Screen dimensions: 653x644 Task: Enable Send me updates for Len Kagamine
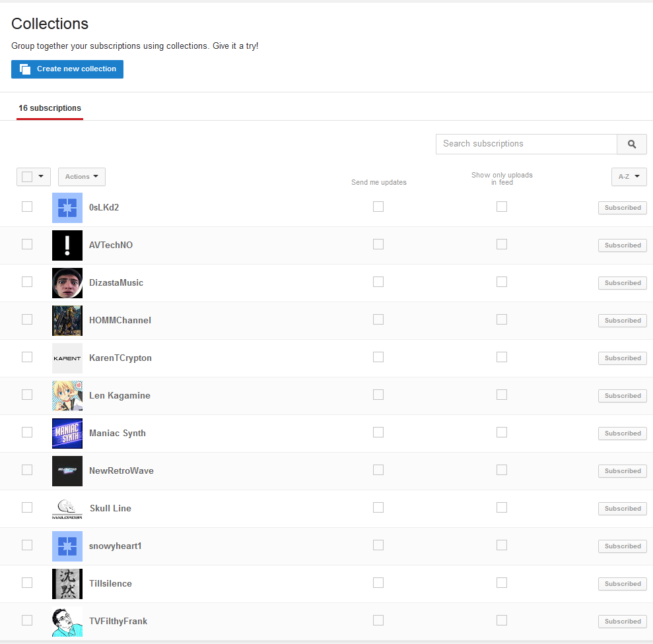tap(378, 395)
